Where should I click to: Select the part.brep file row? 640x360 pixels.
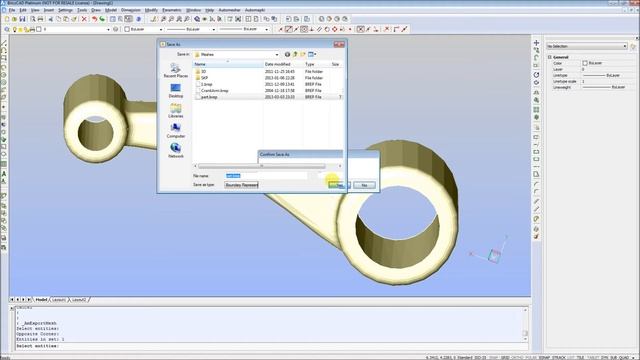click(x=268, y=97)
